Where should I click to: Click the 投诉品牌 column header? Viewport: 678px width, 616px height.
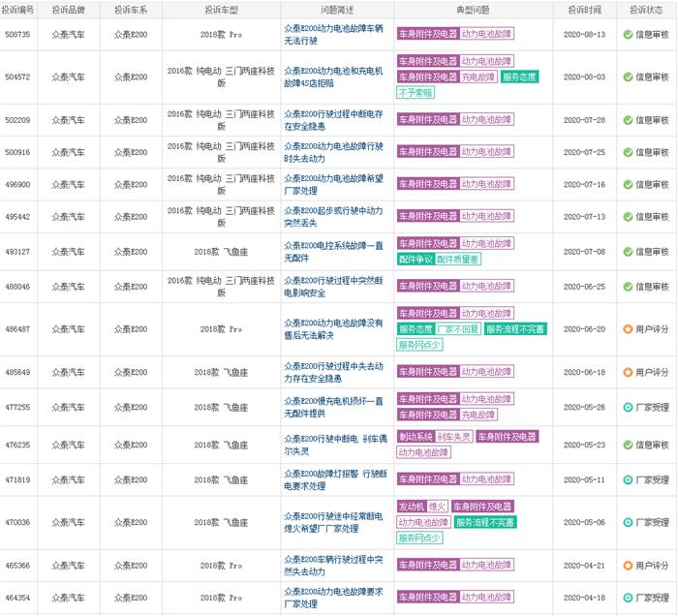69,10
